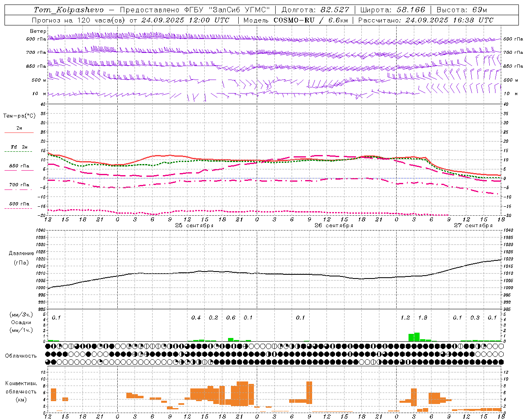Image resolution: width=525 pixels, height=420 pixels.
Task: Select the 0.3 precipitation value
Action: click(x=475, y=318)
